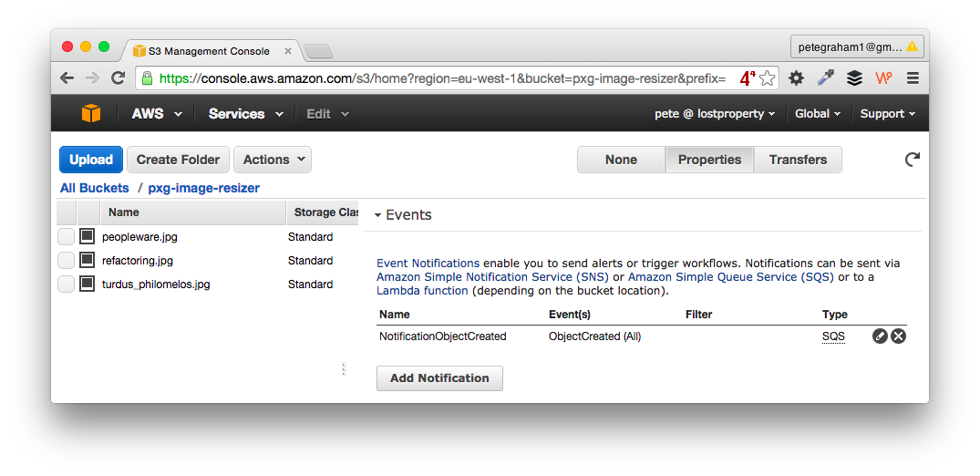The width and height of the screenshot is (980, 476).
Task: Collapse the Events section
Action: [x=378, y=215]
